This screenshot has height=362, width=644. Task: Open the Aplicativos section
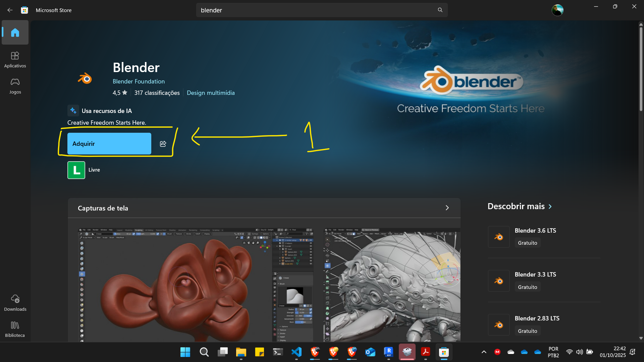(x=15, y=59)
